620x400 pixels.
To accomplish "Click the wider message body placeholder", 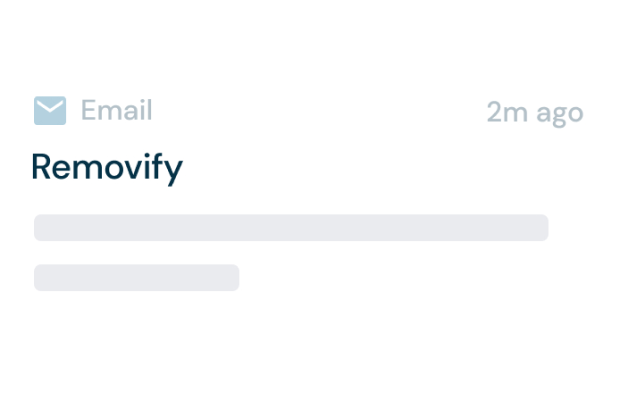I will tap(291, 228).
